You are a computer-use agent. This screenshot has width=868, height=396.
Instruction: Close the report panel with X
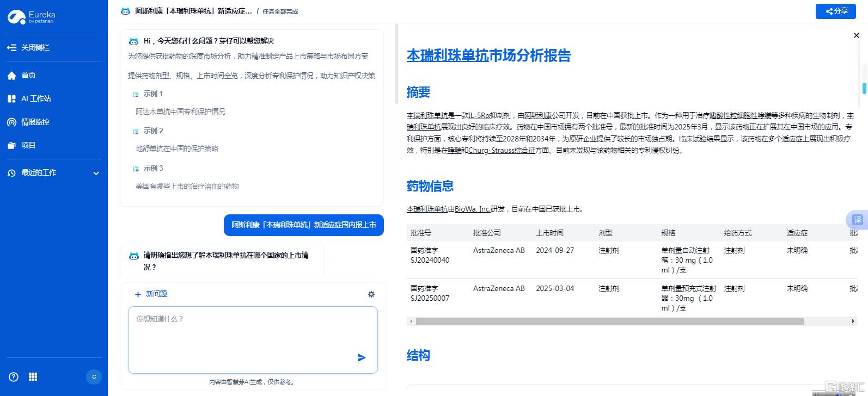pos(856,35)
